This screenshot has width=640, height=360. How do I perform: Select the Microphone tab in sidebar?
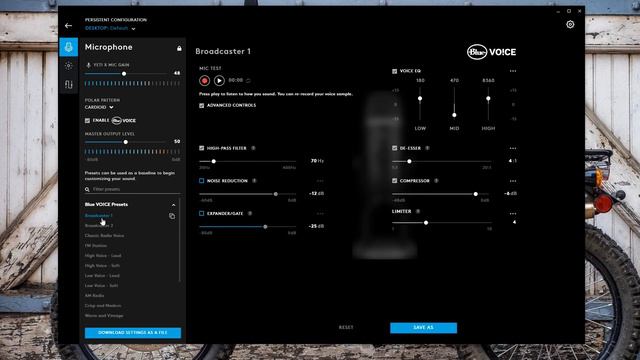69,47
